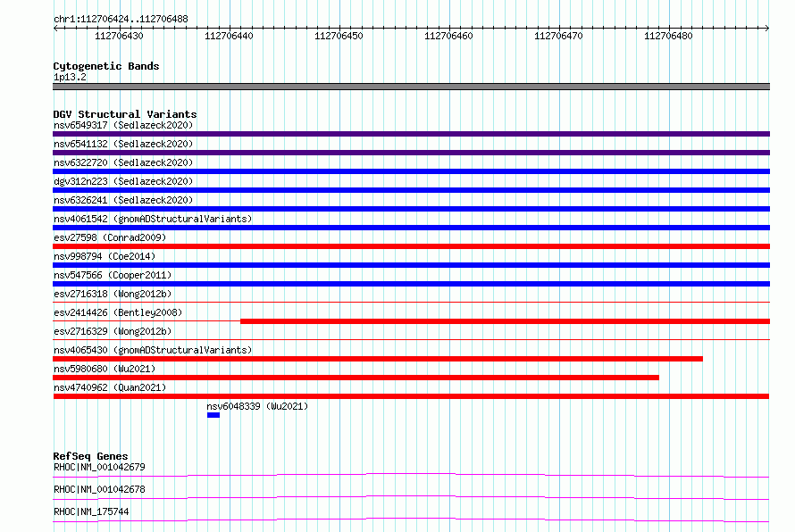Click blue bar below nsv6326241

(411, 209)
